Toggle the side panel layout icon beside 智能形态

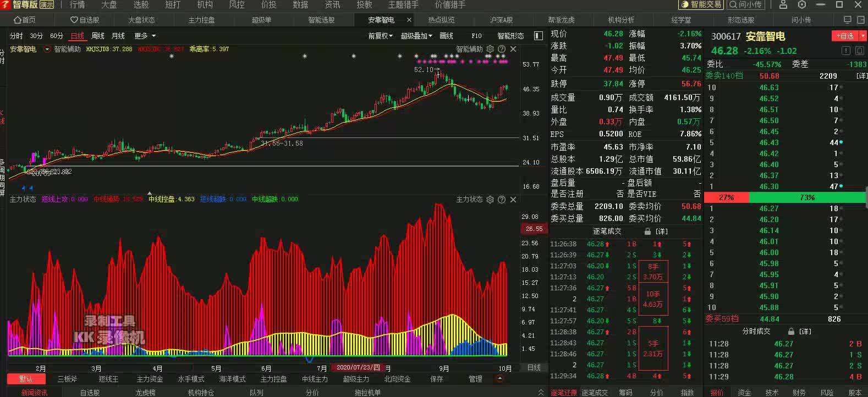pos(539,36)
